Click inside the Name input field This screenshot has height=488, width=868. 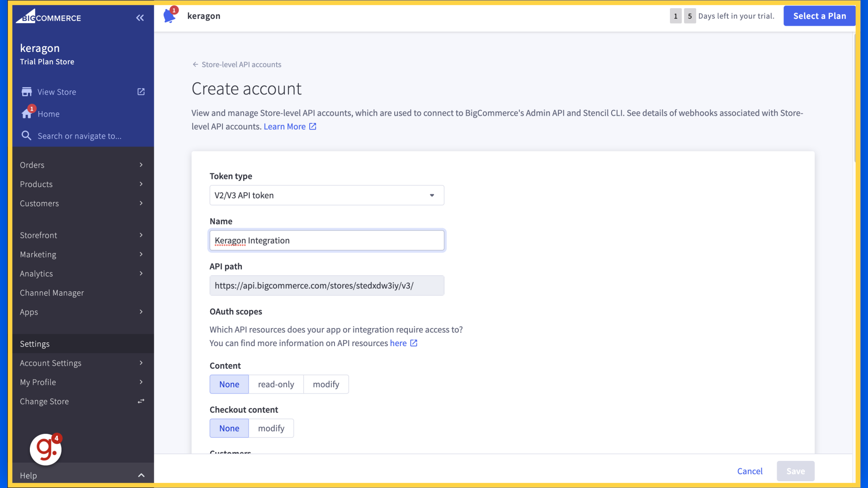pyautogui.click(x=326, y=240)
